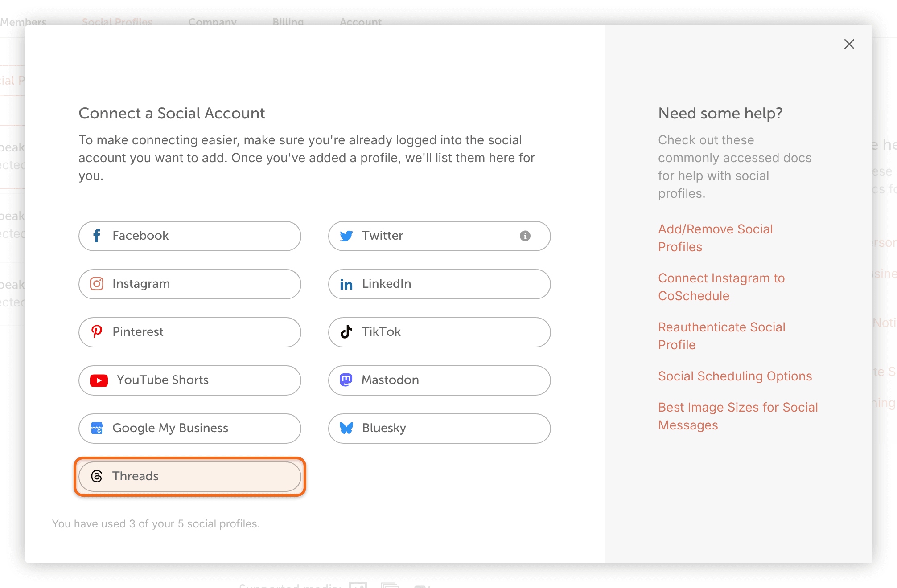
Task: Connect a Facebook account
Action: (x=190, y=236)
